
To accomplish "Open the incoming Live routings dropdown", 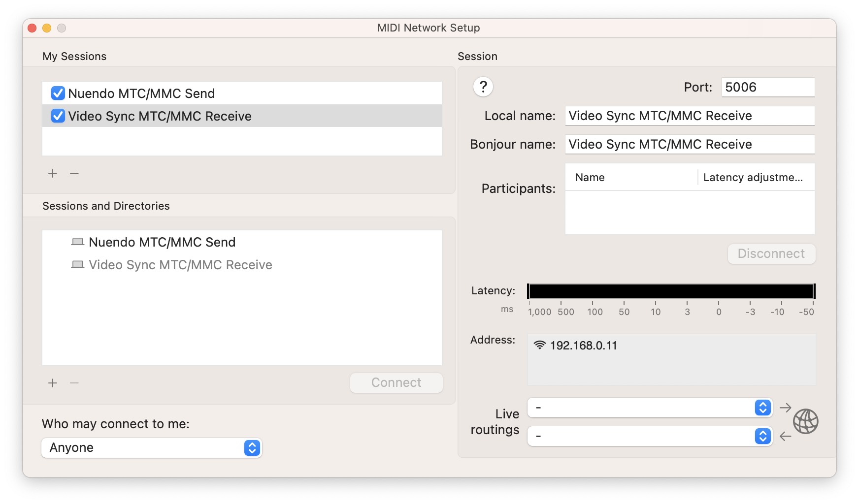I will [650, 436].
